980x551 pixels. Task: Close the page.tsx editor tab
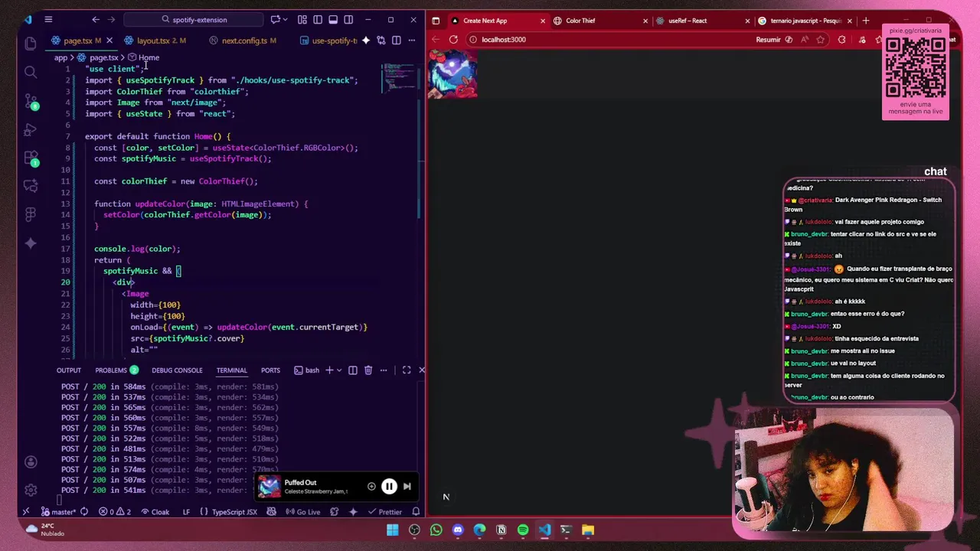click(109, 41)
